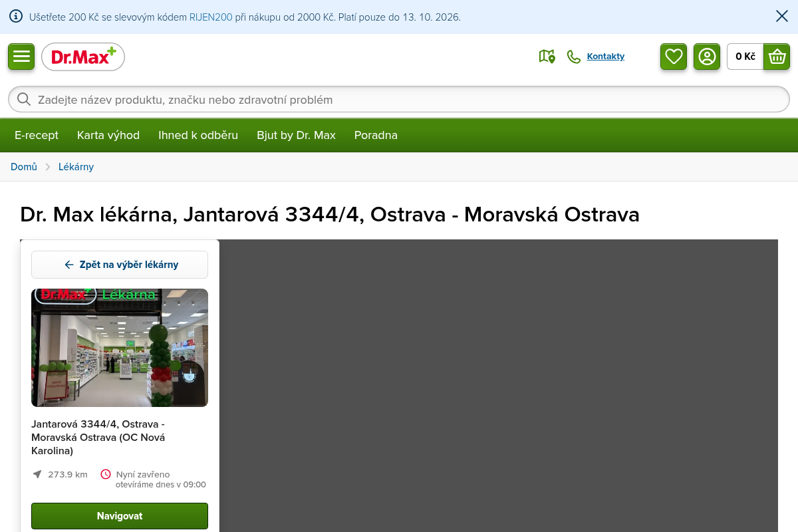The image size is (798, 532).
Task: Go back via Zpět na výběr lékárny
Action: pyautogui.click(x=120, y=265)
